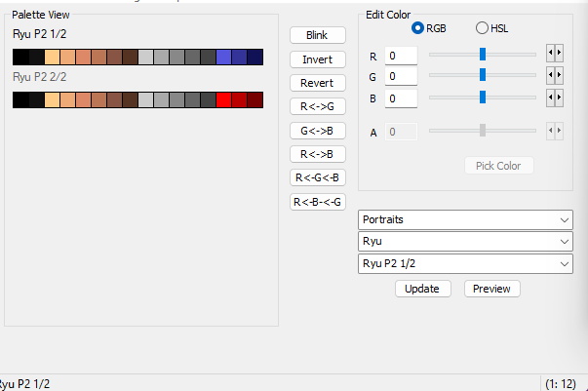This screenshot has width=588, height=391.
Task: Decrease G value with left arrow
Action: (550, 75)
